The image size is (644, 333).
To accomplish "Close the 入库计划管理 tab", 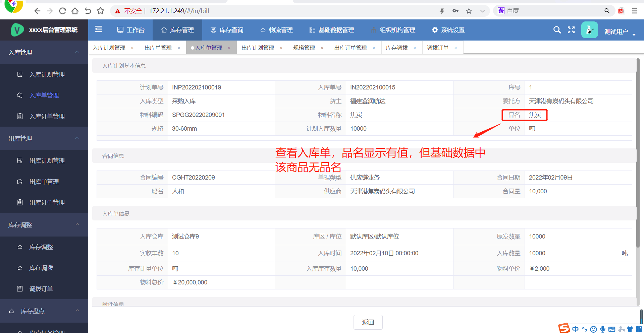I will 132,48.
